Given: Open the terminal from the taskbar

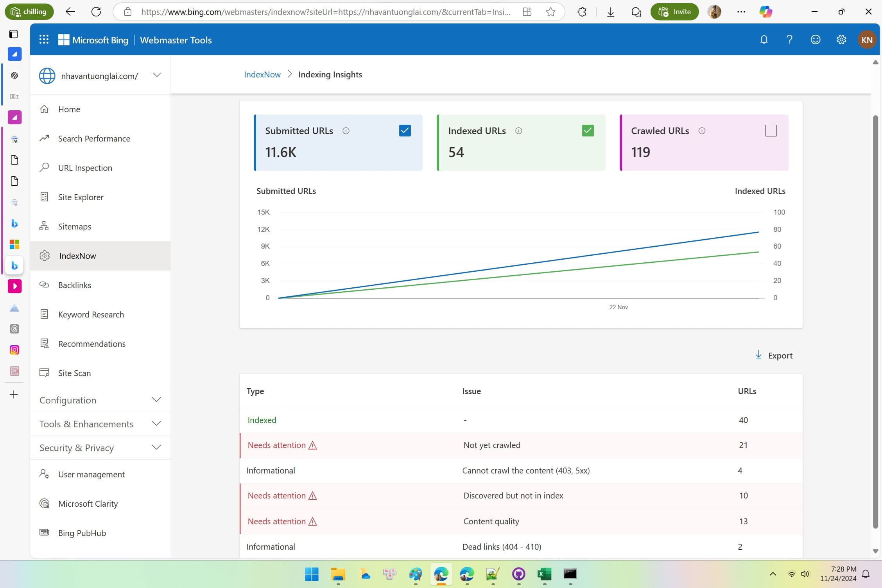Looking at the screenshot, I should (x=570, y=574).
